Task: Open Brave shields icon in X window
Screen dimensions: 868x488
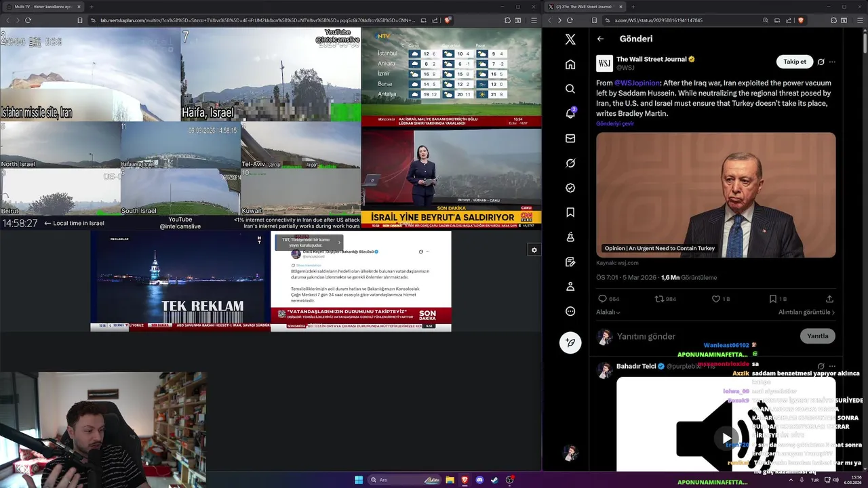Action: pyautogui.click(x=800, y=20)
